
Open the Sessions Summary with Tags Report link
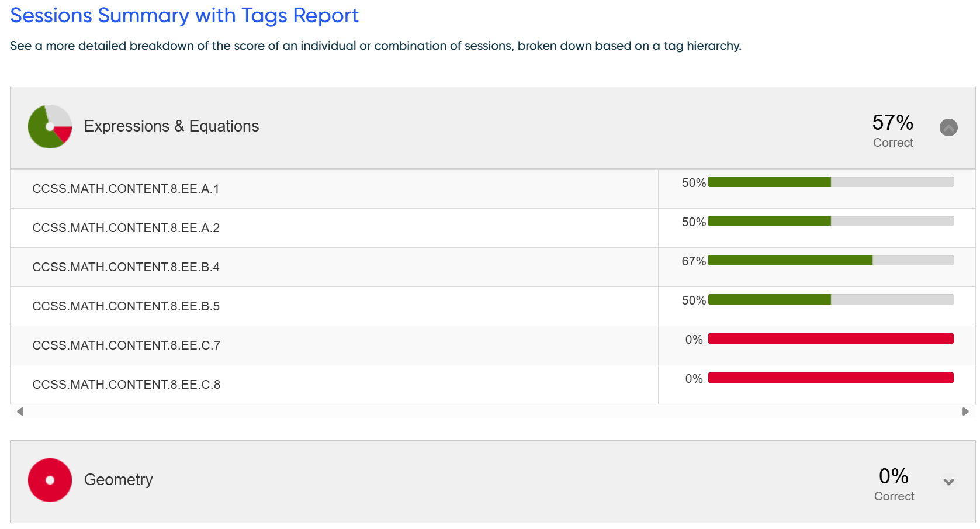tap(183, 16)
